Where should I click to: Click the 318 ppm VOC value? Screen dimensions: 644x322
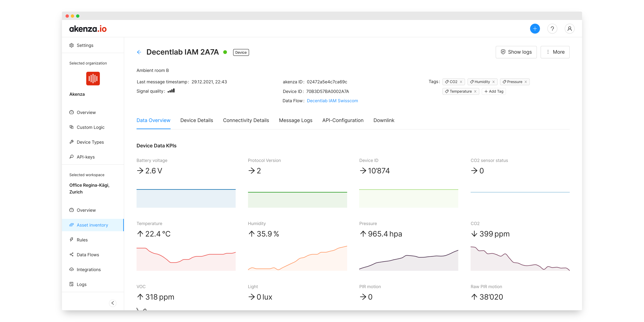click(x=159, y=297)
